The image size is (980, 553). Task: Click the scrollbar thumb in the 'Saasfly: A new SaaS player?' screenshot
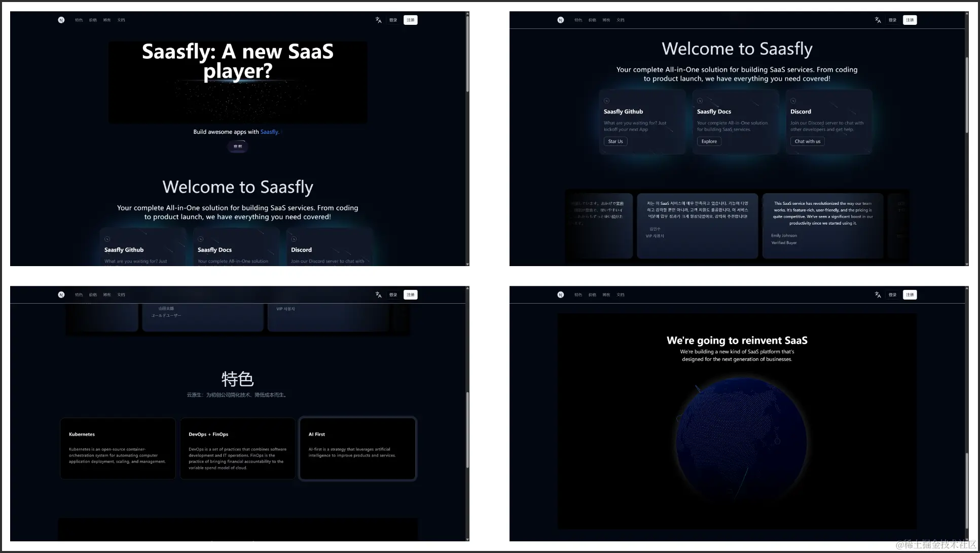467,54
